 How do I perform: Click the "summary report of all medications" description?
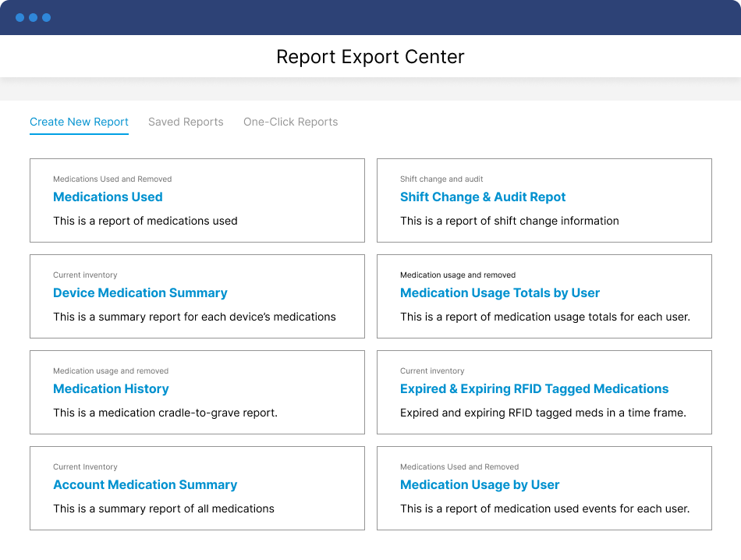(x=164, y=509)
